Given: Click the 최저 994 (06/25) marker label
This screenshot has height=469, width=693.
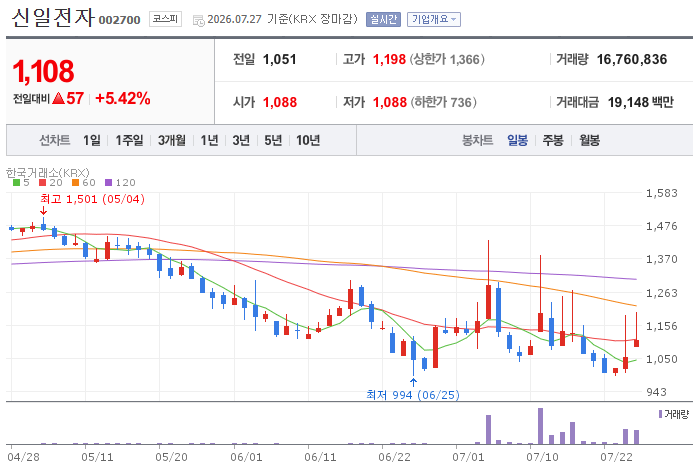Looking at the screenshot, I should (x=413, y=395).
